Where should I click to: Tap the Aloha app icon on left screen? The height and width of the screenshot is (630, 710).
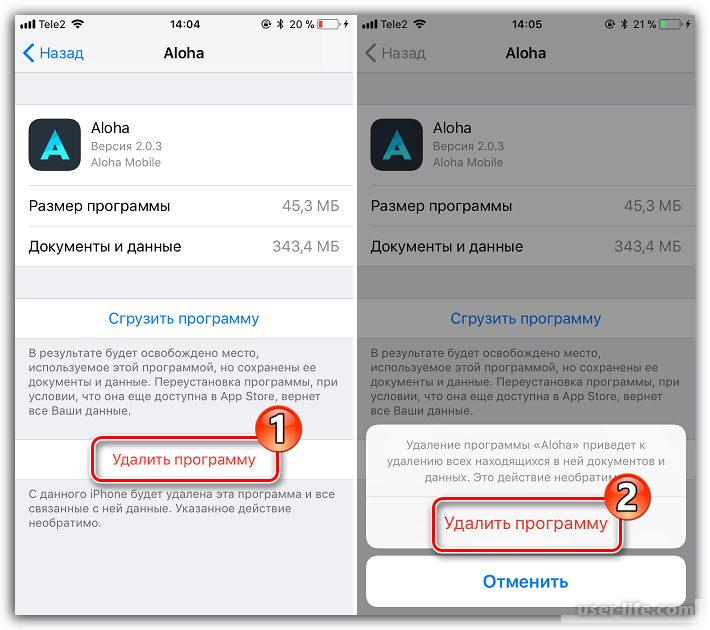point(55,145)
